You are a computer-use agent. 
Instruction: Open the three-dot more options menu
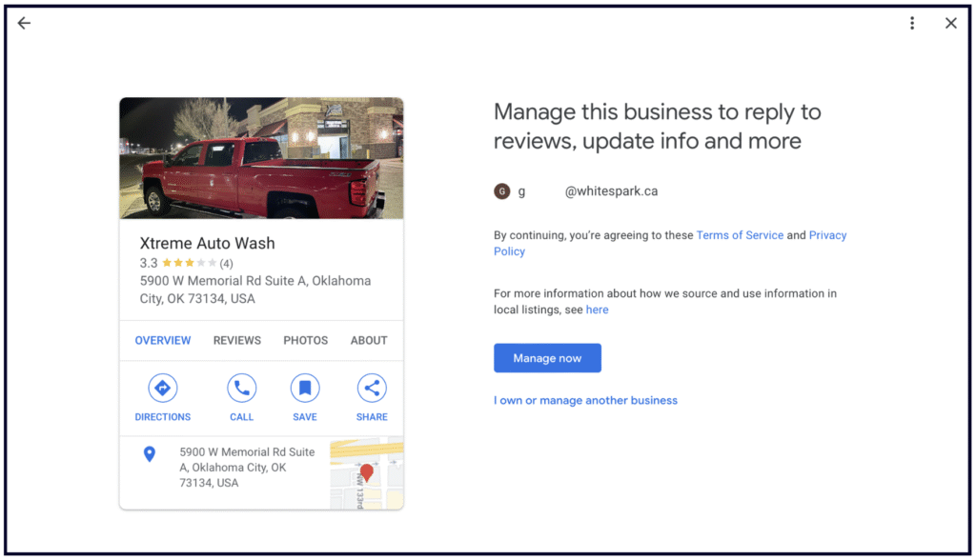[912, 24]
